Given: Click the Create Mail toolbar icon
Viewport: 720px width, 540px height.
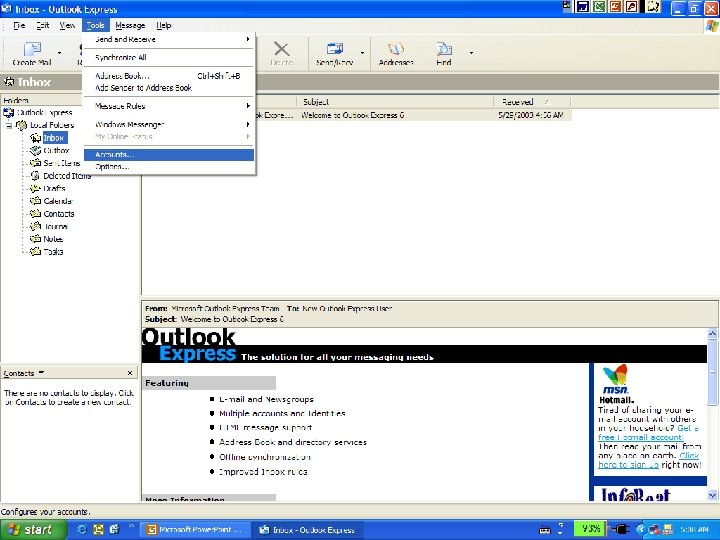Looking at the screenshot, I should pyautogui.click(x=32, y=53).
